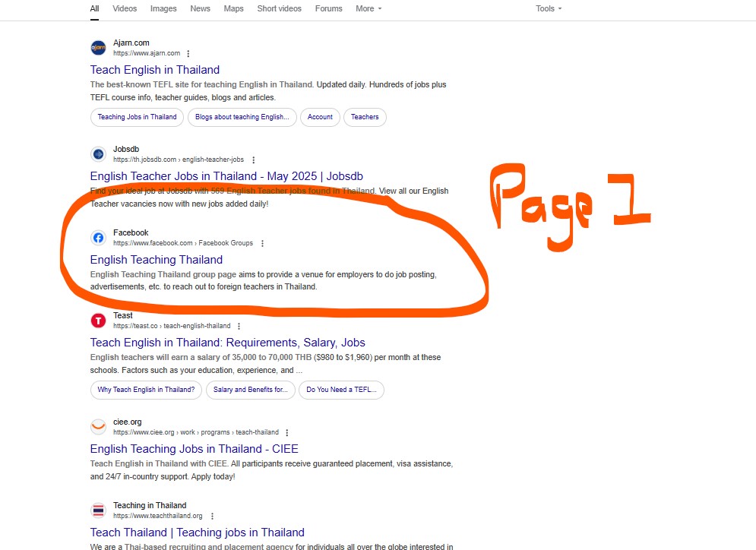This screenshot has width=756, height=550.
Task: Open three-dot menu for Teast result
Action: (239, 327)
